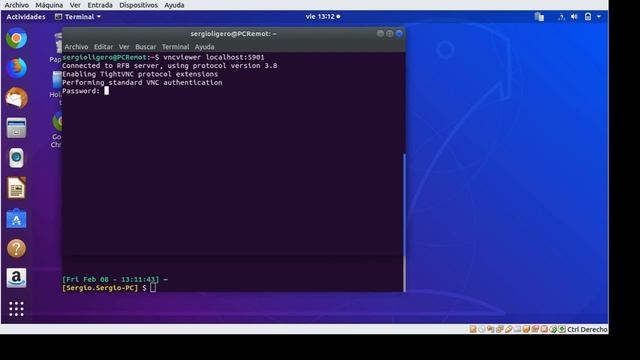Open terminal window Ayuda menu
Image resolution: width=640 pixels, height=360 pixels.
click(204, 47)
